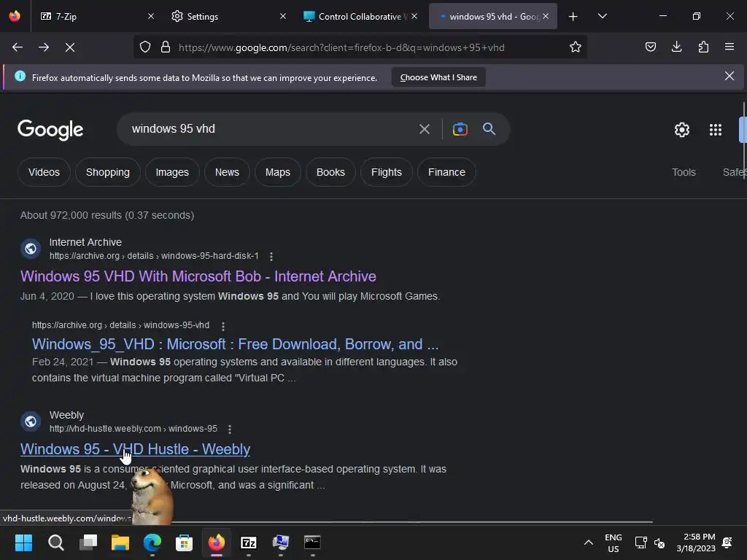Filter results by News

(x=227, y=172)
